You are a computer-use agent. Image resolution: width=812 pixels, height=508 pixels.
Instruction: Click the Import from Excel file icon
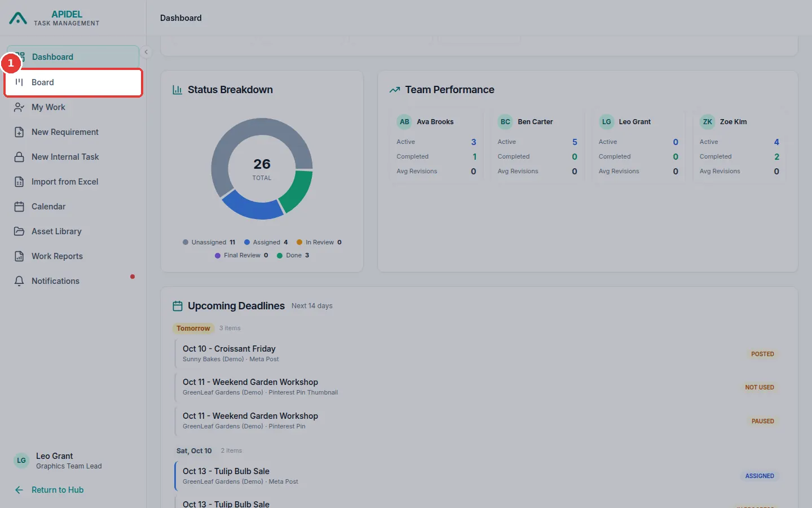coord(19,182)
